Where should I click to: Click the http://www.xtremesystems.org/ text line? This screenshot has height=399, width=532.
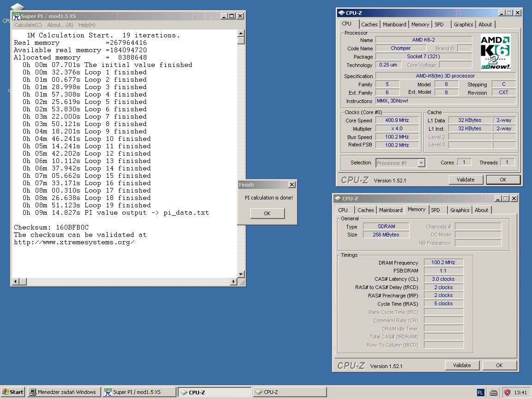click(x=74, y=242)
